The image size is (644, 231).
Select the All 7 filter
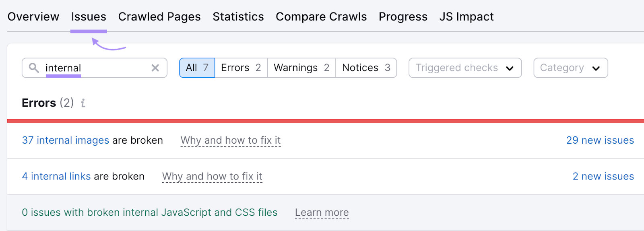click(197, 68)
